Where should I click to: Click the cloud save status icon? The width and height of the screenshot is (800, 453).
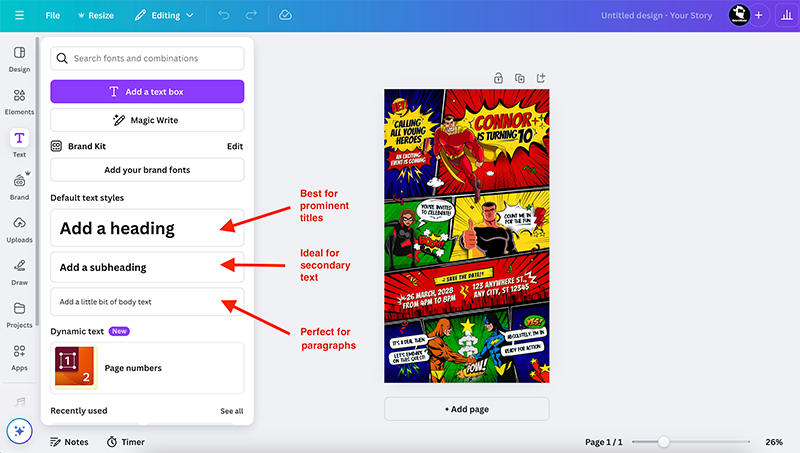click(x=285, y=16)
